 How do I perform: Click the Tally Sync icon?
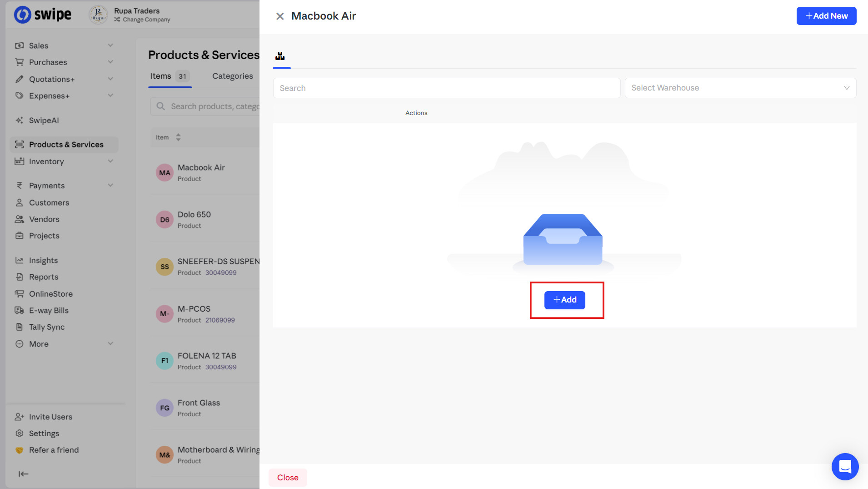tap(19, 327)
